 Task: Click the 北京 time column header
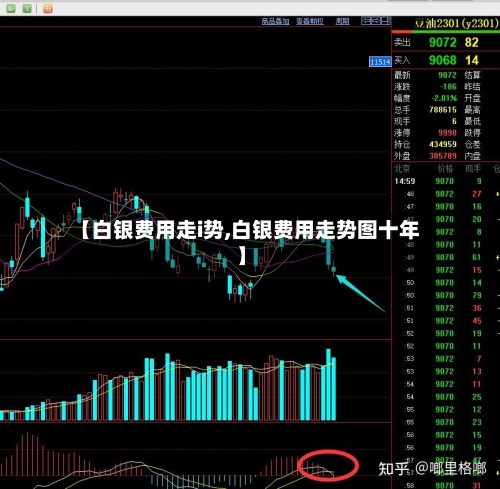pos(402,169)
